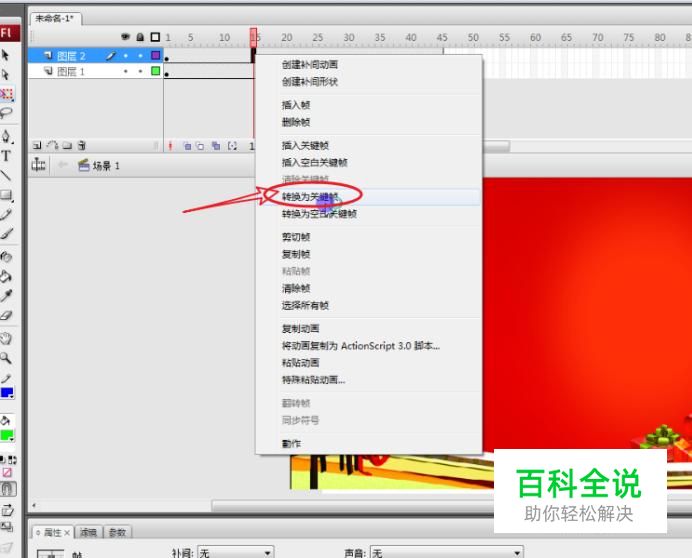This screenshot has height=558, width=692.
Task: Select the Pencil tool
Action: tap(6, 214)
